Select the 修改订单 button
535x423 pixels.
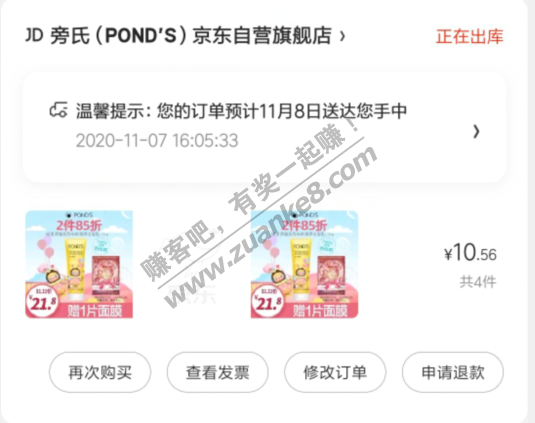tap(335, 372)
